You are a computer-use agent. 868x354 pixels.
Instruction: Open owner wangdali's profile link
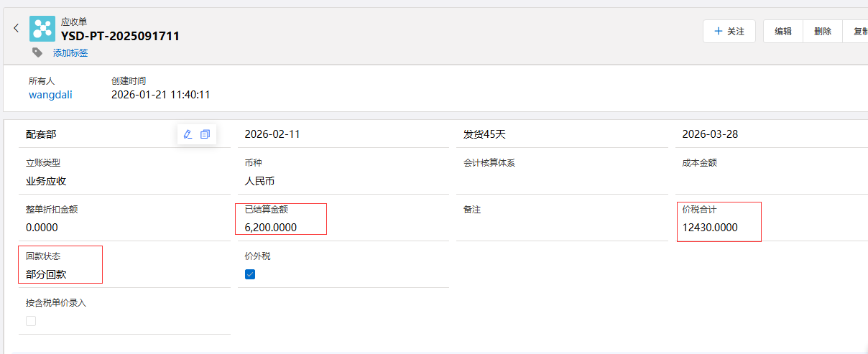coord(50,95)
